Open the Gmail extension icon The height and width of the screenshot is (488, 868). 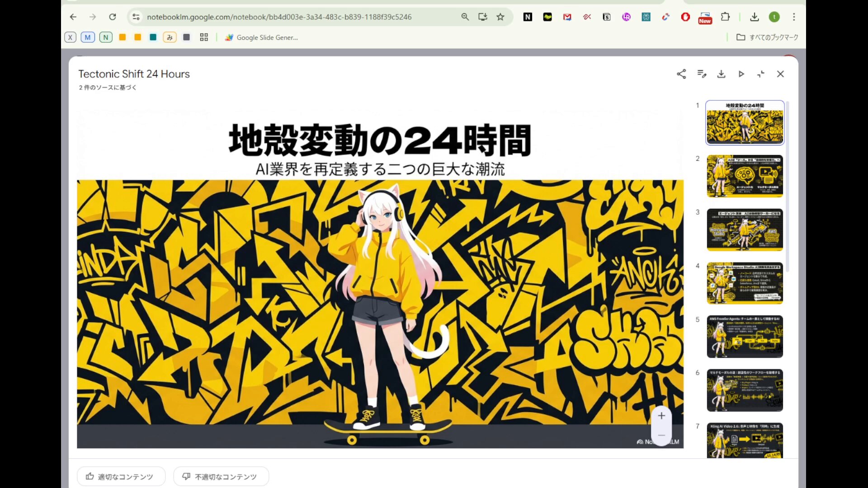[x=567, y=17]
